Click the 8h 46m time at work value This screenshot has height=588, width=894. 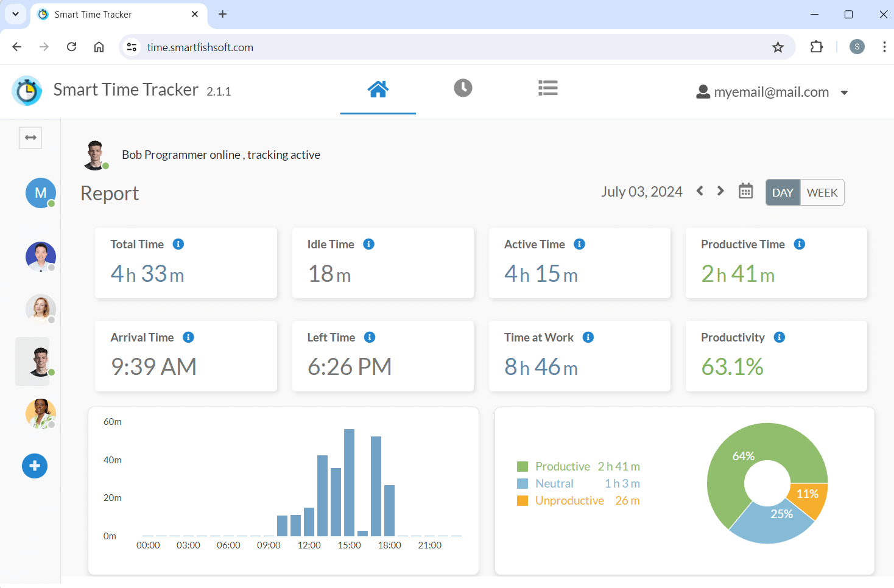(541, 367)
